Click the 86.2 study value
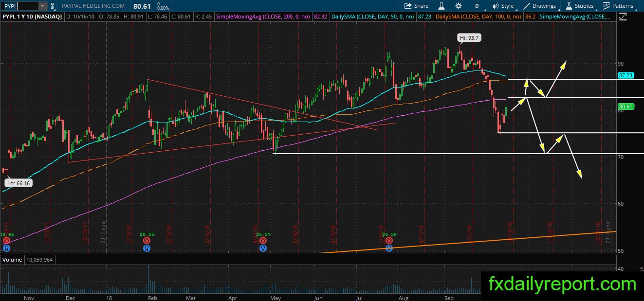The width and height of the screenshot is (644, 301). (529, 17)
